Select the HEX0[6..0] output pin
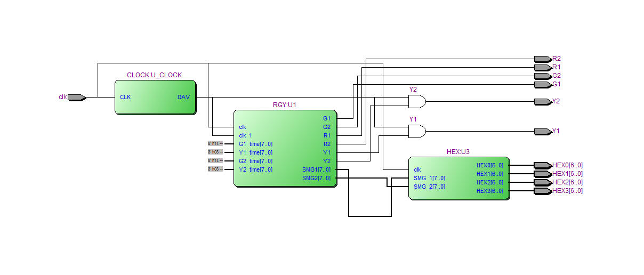This screenshot has height=275, width=644. pyautogui.click(x=543, y=166)
